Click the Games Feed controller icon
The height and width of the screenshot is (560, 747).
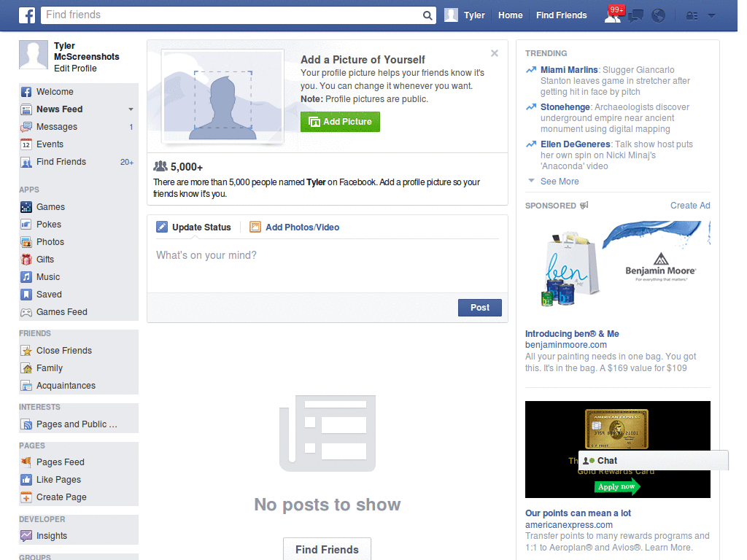(x=26, y=312)
